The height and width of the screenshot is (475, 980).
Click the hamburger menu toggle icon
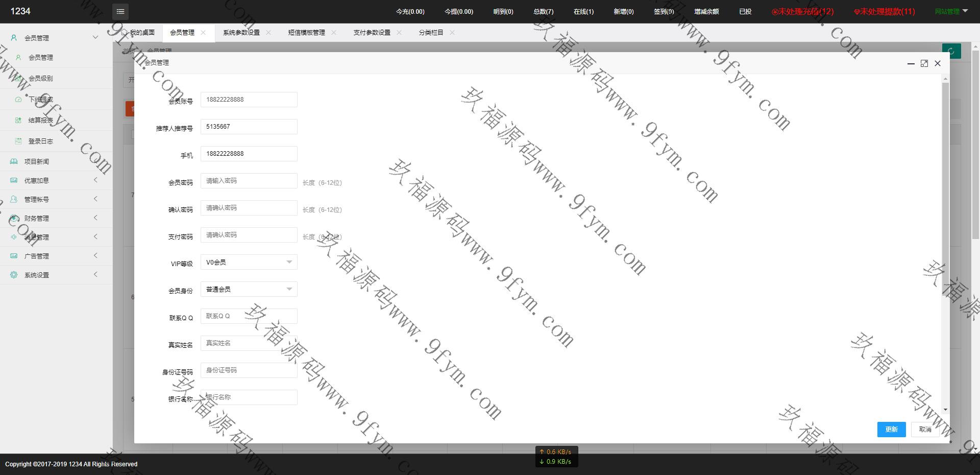point(120,11)
